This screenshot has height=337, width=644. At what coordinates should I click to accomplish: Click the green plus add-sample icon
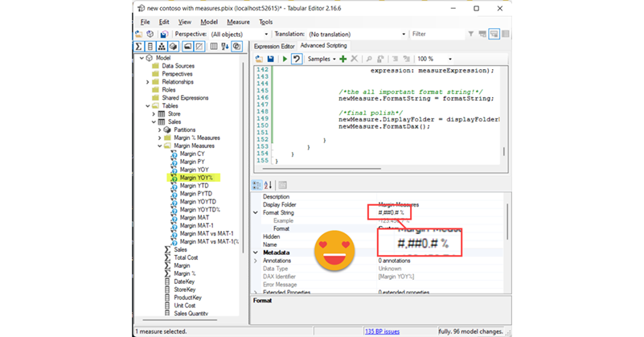click(x=344, y=60)
